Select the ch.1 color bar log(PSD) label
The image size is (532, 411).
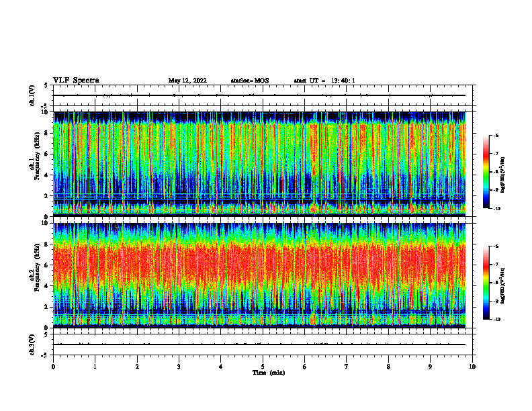tap(503, 175)
